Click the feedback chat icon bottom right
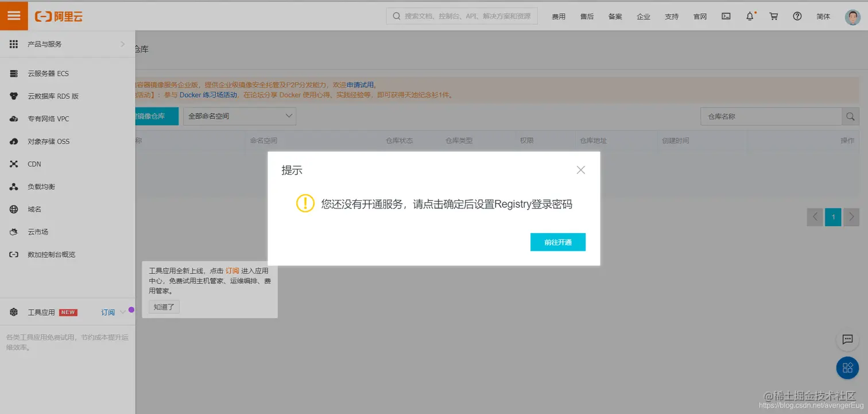The width and height of the screenshot is (868, 414). tap(847, 340)
